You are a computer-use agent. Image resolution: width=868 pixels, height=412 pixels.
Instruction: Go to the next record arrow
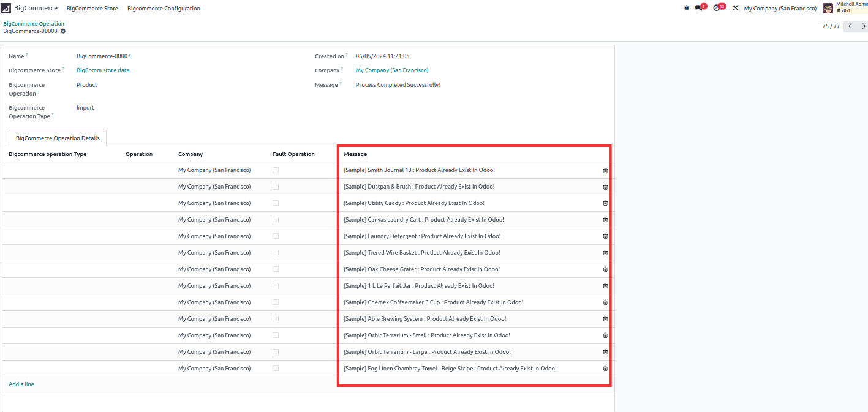[863, 26]
